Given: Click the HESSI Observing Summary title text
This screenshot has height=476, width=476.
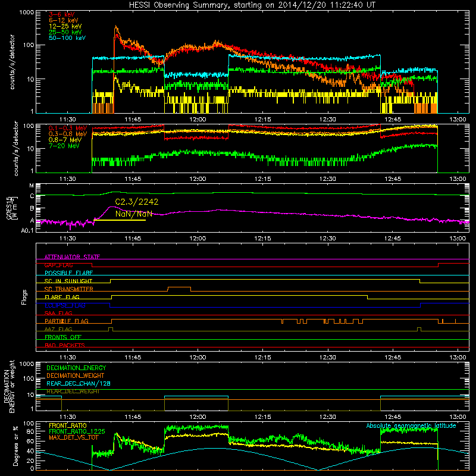Looking at the screenshot, I should [252, 5].
